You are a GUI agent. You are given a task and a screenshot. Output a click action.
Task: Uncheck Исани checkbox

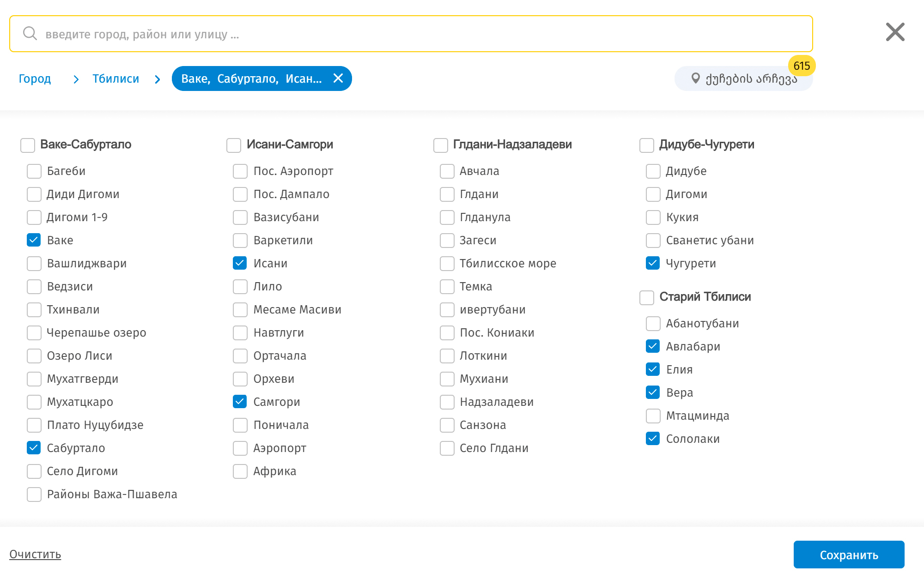[240, 263]
